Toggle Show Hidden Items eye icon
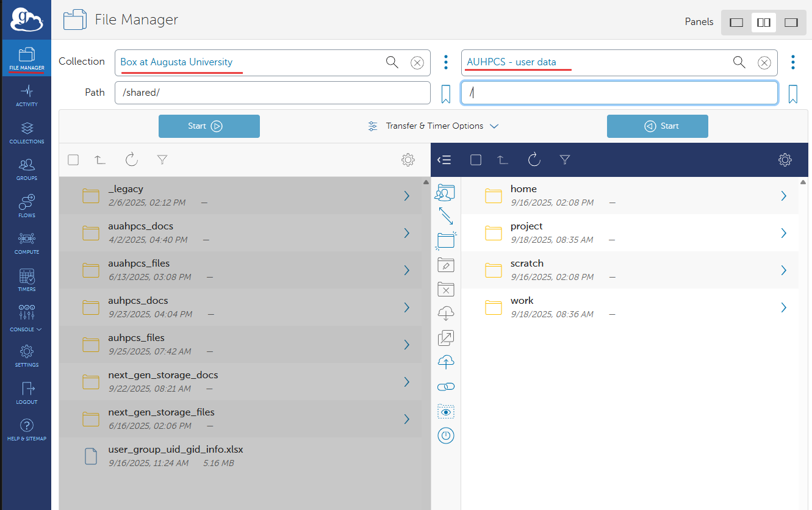The image size is (812, 510). 446,412
